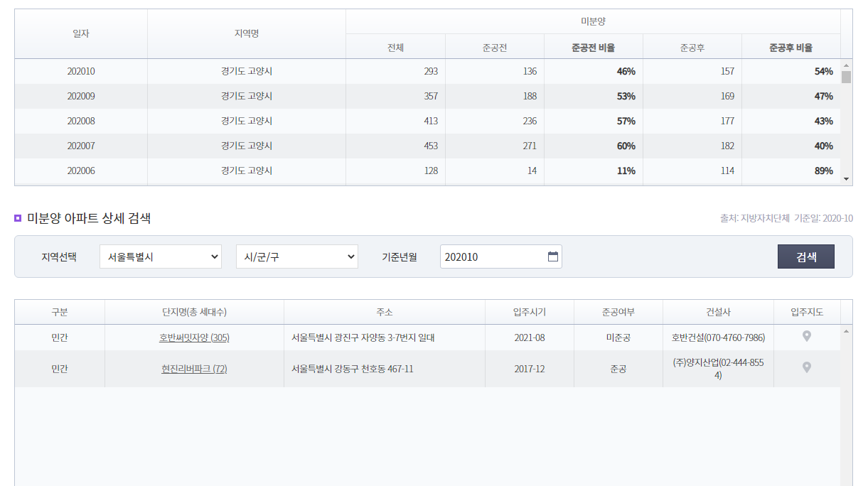Click builder 호반건설(070-4760-7986)
The width and height of the screenshot is (868, 486).
click(x=718, y=338)
